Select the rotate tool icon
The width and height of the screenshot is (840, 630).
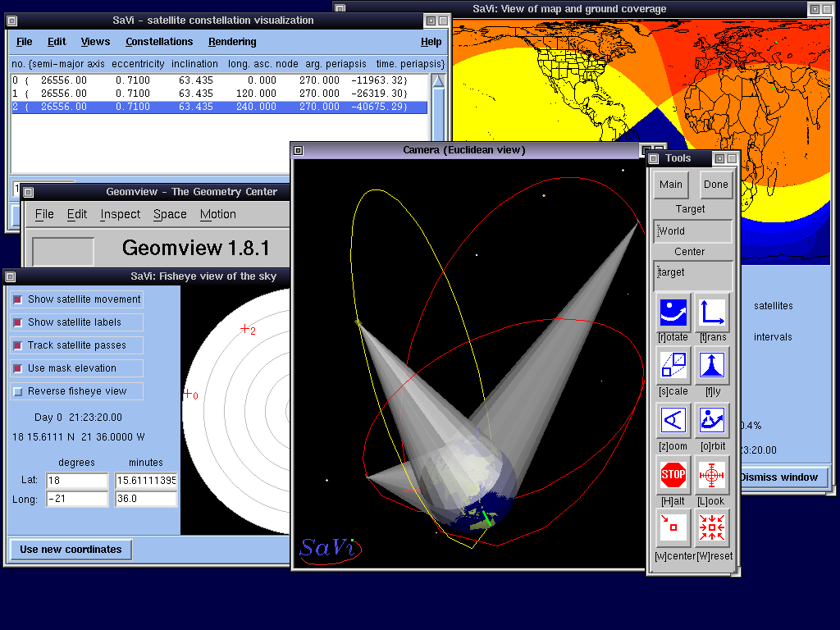(x=673, y=313)
